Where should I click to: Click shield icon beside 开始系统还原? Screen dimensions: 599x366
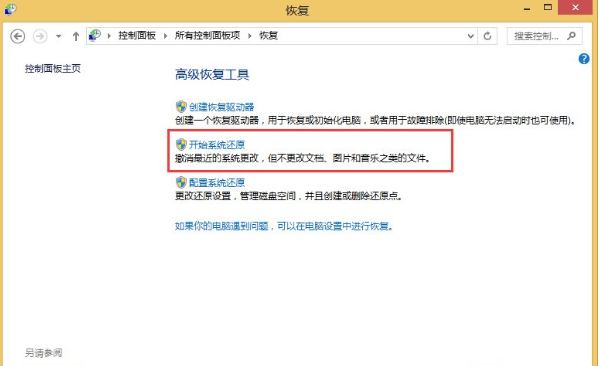181,144
